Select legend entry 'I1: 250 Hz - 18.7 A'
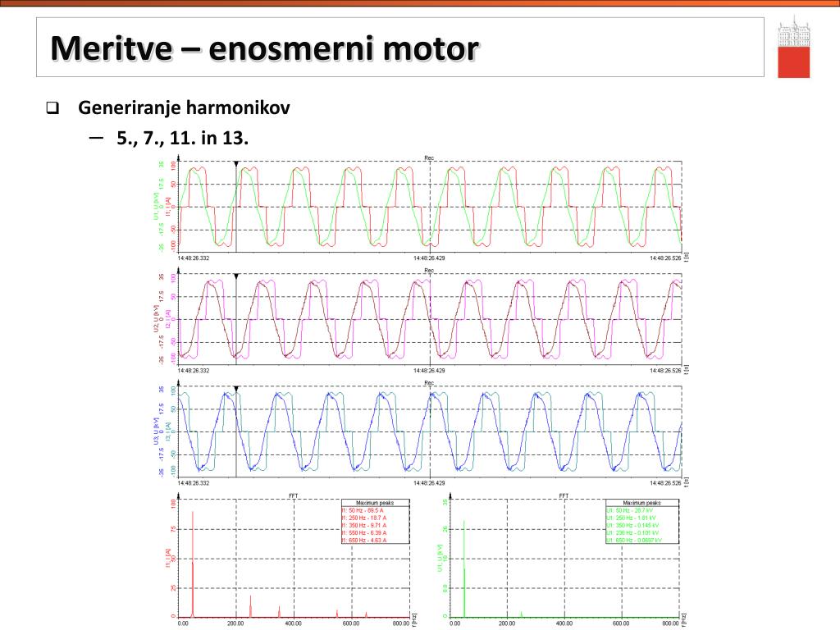 click(363, 518)
